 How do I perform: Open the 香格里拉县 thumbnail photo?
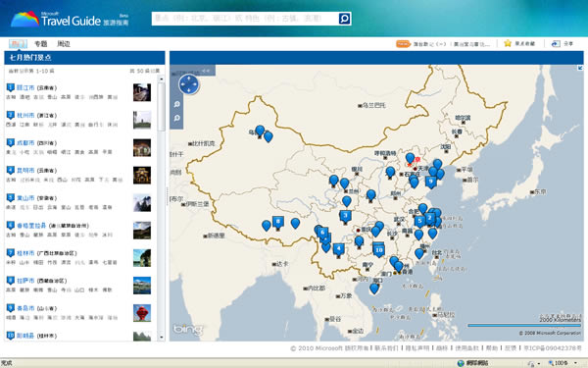pyautogui.click(x=142, y=231)
